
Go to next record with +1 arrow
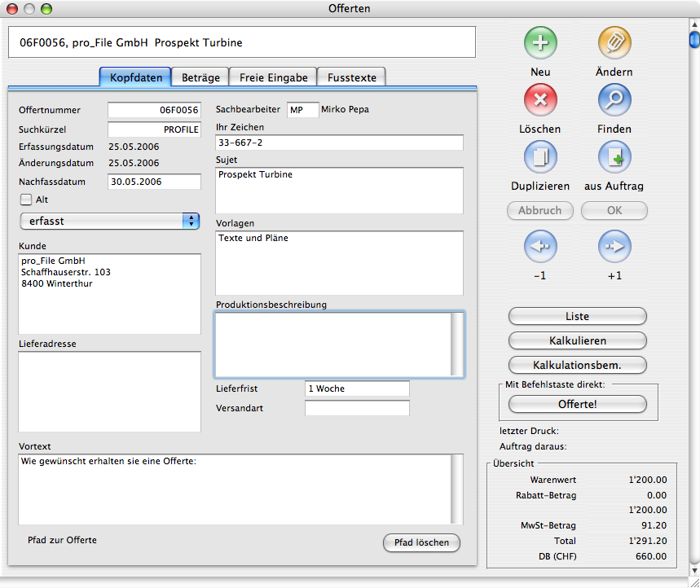point(614,246)
